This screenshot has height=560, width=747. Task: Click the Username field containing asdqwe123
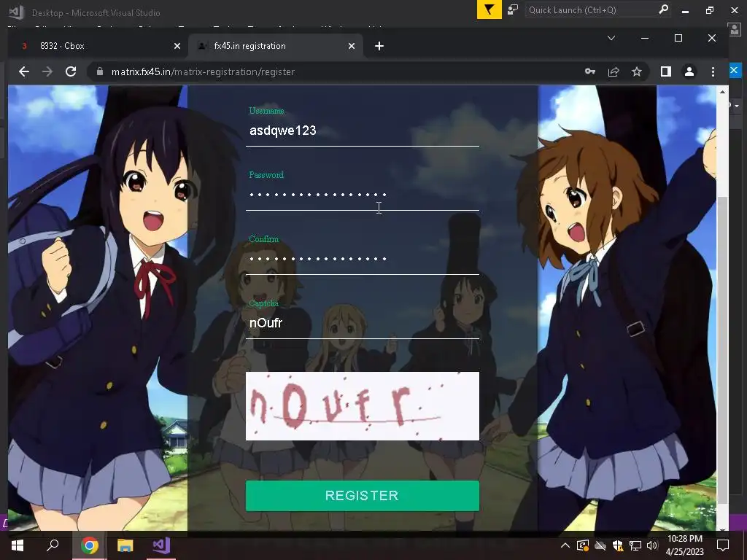[362, 131]
